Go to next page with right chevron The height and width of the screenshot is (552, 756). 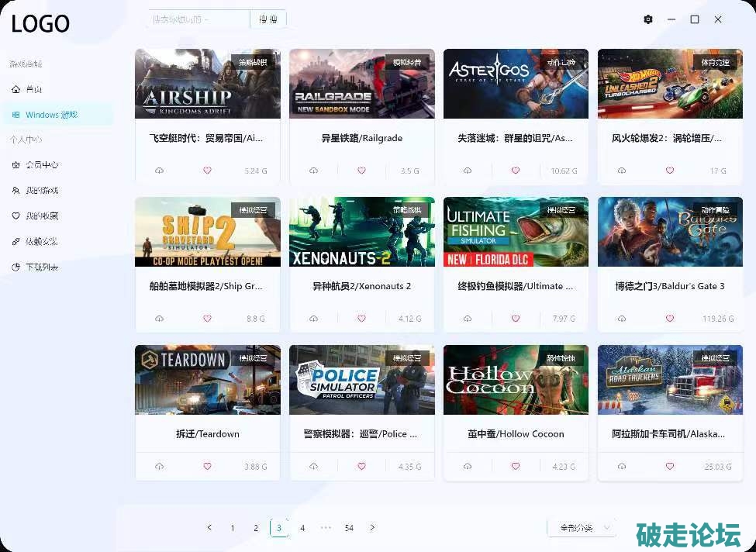tap(372, 528)
